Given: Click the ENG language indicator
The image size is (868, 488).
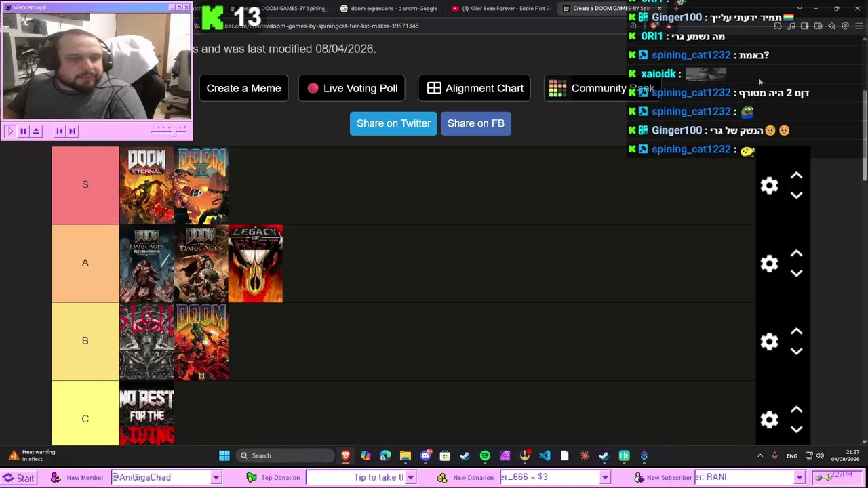Looking at the screenshot, I should click(791, 456).
